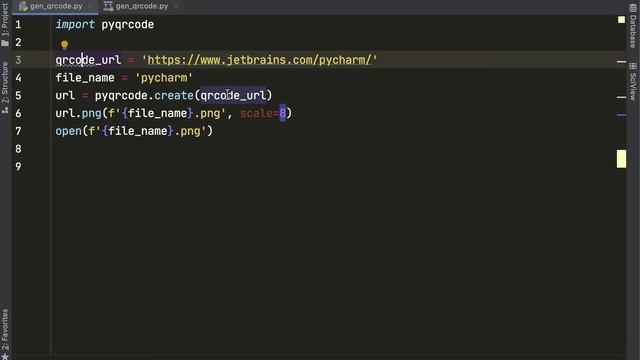Open the Database tool window button
This screenshot has height=360, width=640.
pyautogui.click(x=633, y=26)
